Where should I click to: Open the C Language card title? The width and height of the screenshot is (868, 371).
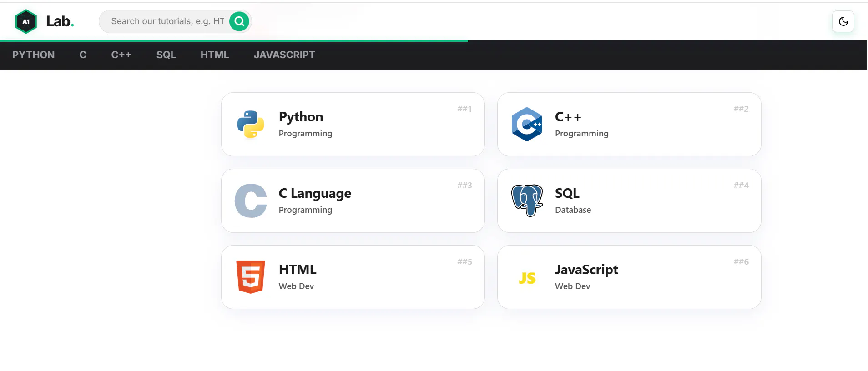[315, 193]
